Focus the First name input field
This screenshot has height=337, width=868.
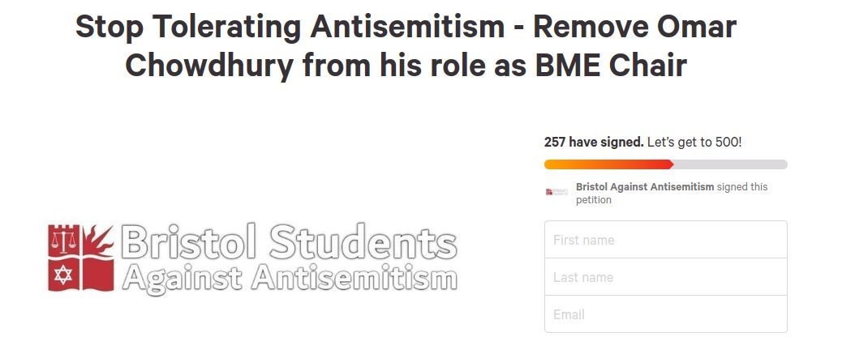(665, 240)
